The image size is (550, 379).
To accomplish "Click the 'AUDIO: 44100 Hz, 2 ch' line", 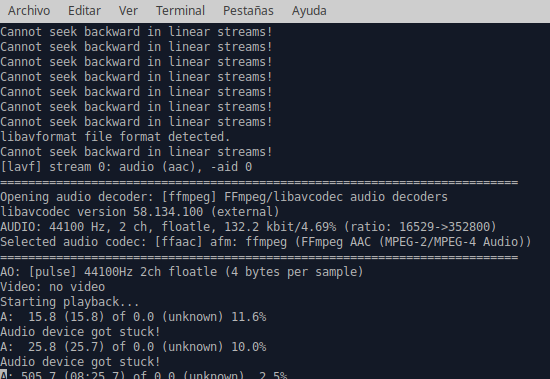I will pyautogui.click(x=248, y=227).
